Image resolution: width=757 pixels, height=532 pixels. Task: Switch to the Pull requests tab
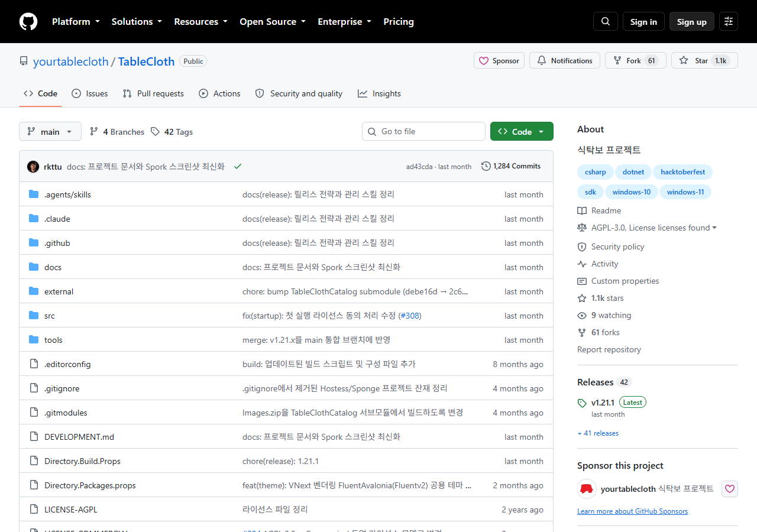pos(153,93)
